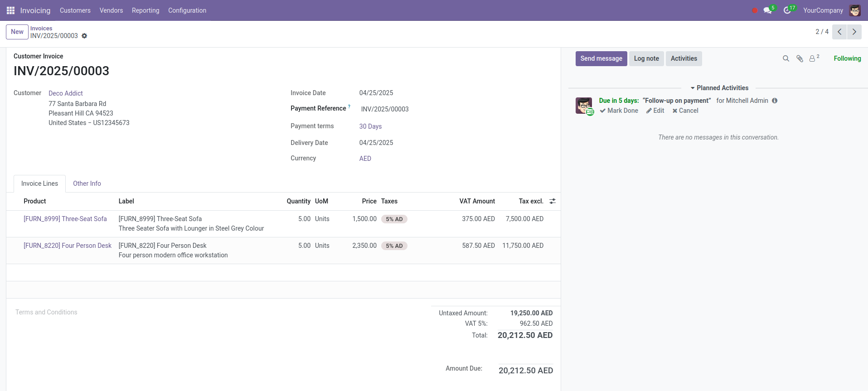Edit the follow-up on payment activity

coord(655,111)
